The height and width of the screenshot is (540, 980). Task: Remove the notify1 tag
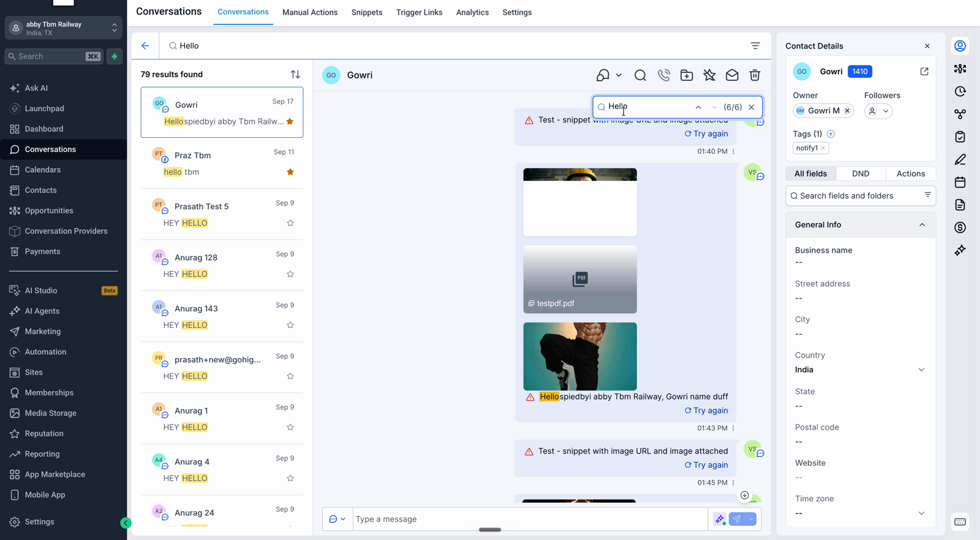click(823, 148)
